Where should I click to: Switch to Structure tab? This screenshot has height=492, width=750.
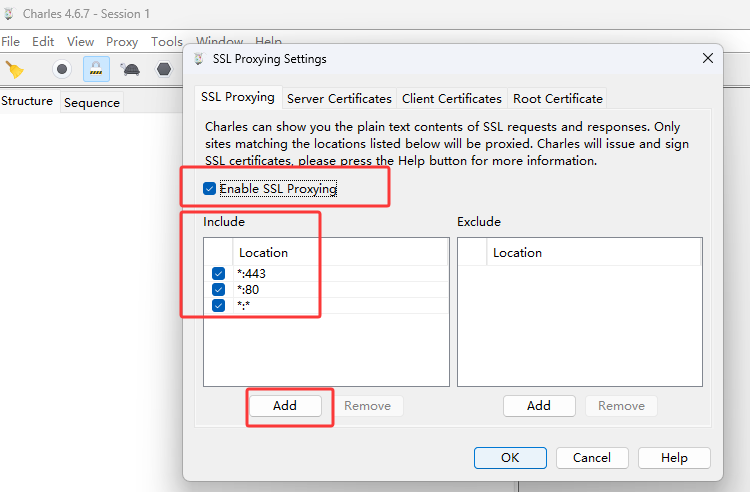pos(27,101)
